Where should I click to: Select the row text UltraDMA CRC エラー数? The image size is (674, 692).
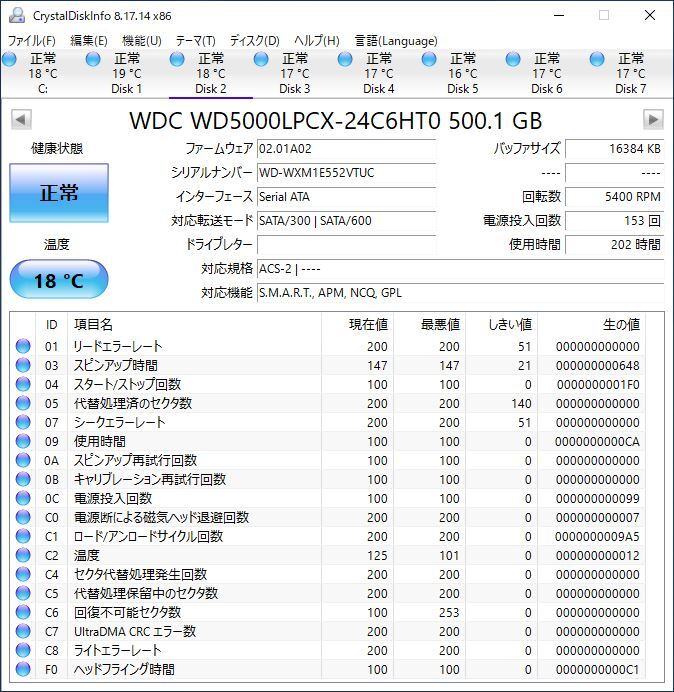click(135, 631)
